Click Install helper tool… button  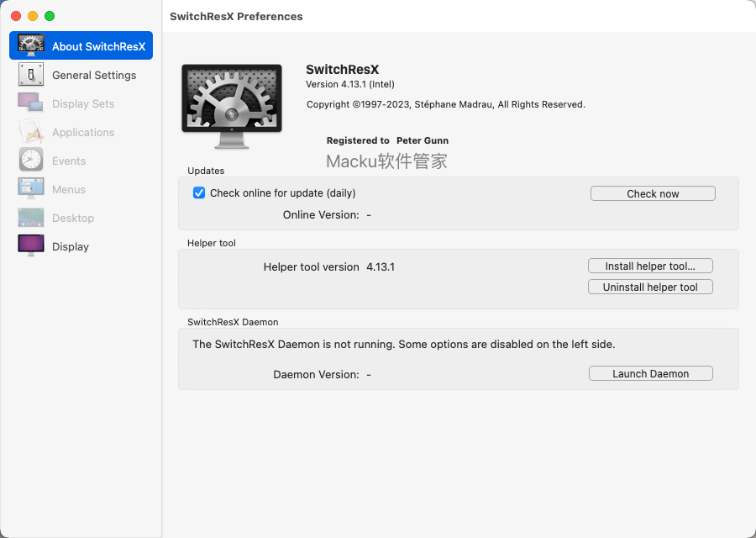click(x=650, y=266)
